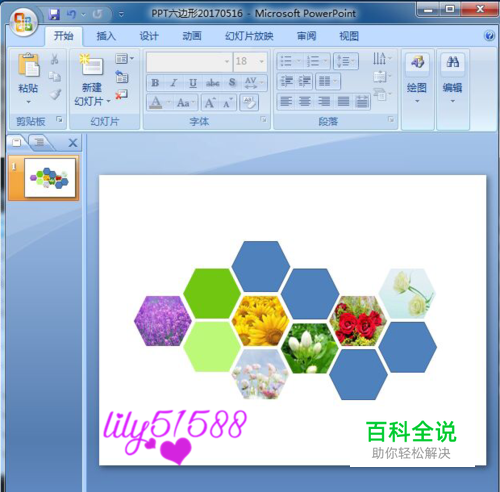The width and height of the screenshot is (500, 492).
Task: Open the slide layout menu
Action: pos(124,59)
